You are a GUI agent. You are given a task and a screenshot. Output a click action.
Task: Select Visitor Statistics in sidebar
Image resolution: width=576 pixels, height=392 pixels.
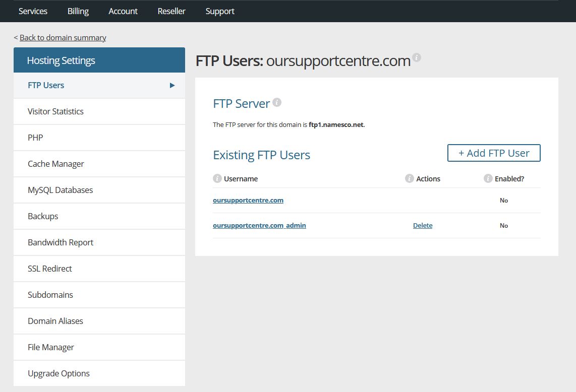click(55, 111)
